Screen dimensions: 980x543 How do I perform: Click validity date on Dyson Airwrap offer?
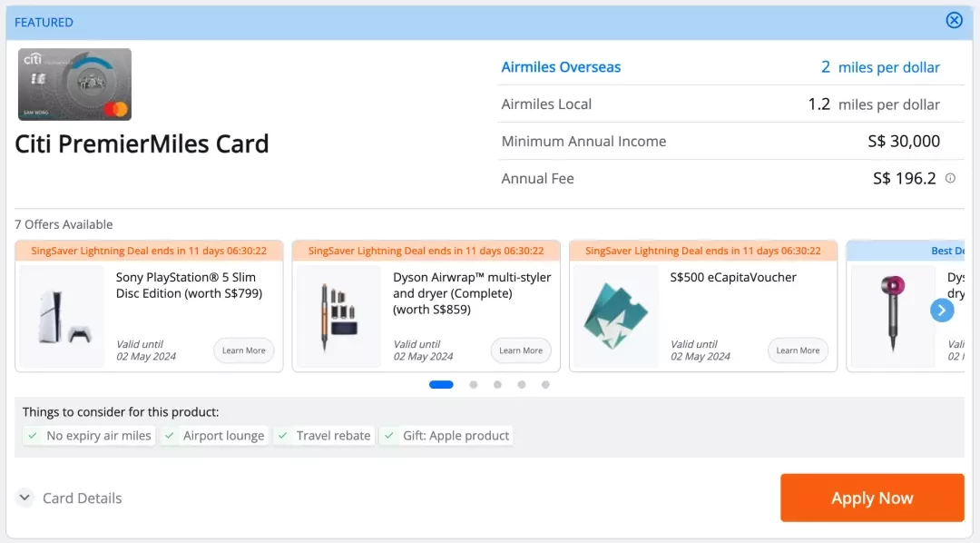pyautogui.click(x=423, y=350)
